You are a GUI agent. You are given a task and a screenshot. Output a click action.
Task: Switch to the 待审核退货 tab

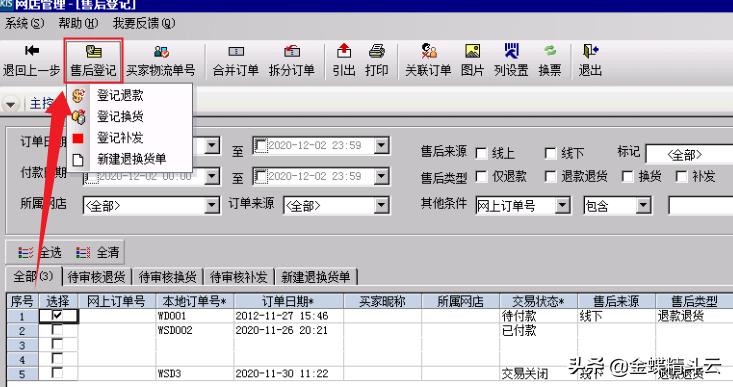pos(97,277)
